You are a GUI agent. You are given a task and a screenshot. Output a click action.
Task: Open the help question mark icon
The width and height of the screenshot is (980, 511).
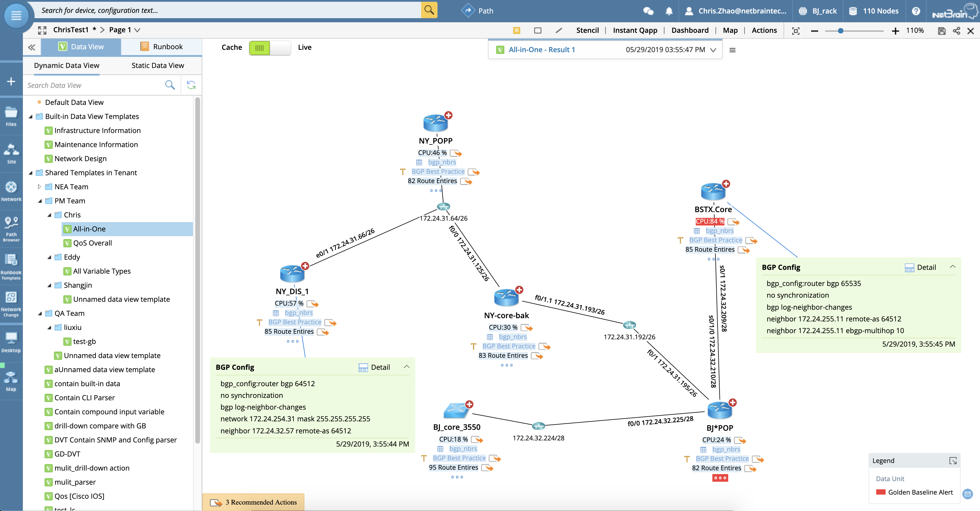pyautogui.click(x=916, y=11)
